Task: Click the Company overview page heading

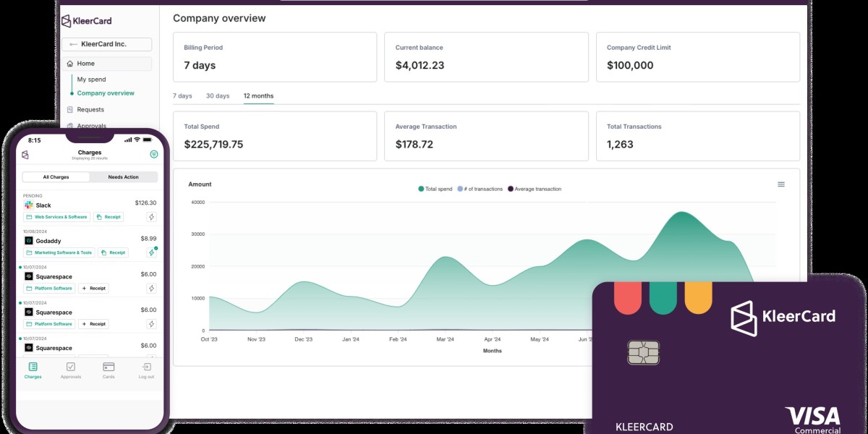Action: 219,18
